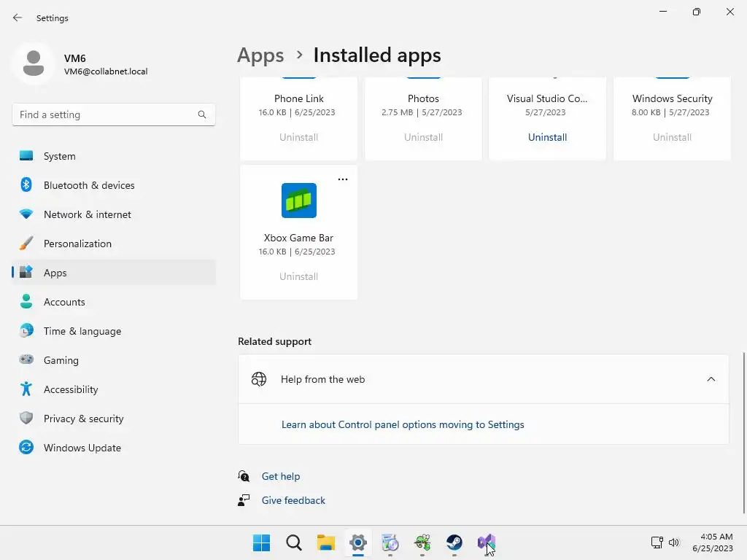The height and width of the screenshot is (560, 747).
Task: Click the Xbox Game Bar app icon
Action: click(x=299, y=201)
